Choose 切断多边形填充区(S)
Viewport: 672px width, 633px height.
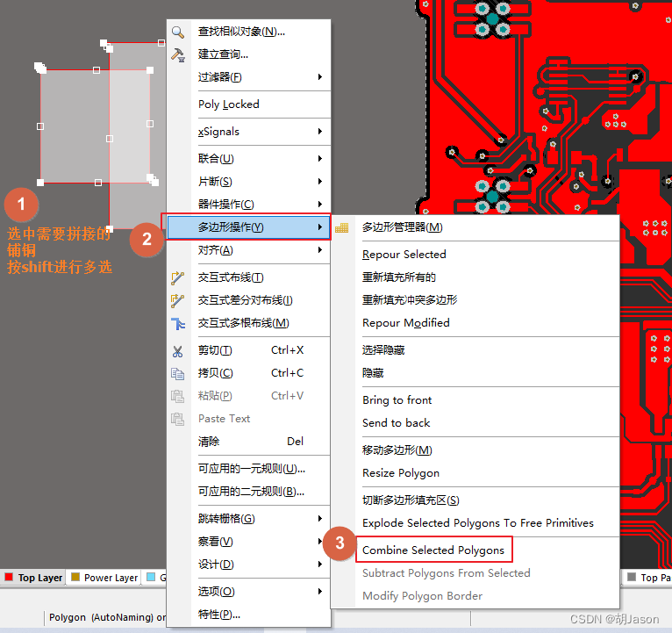click(475, 500)
